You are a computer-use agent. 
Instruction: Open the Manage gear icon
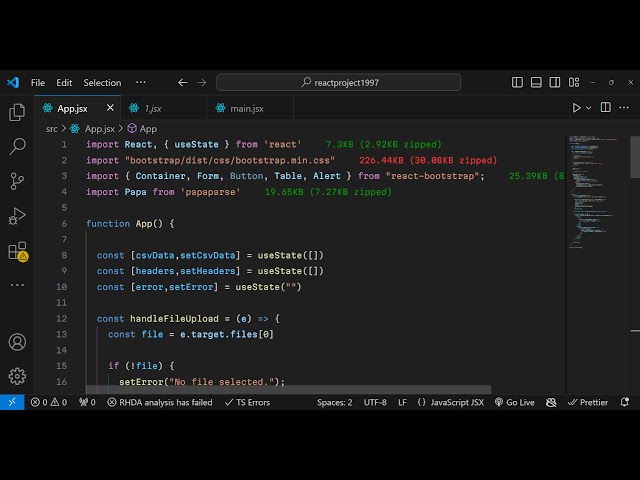click(x=17, y=376)
